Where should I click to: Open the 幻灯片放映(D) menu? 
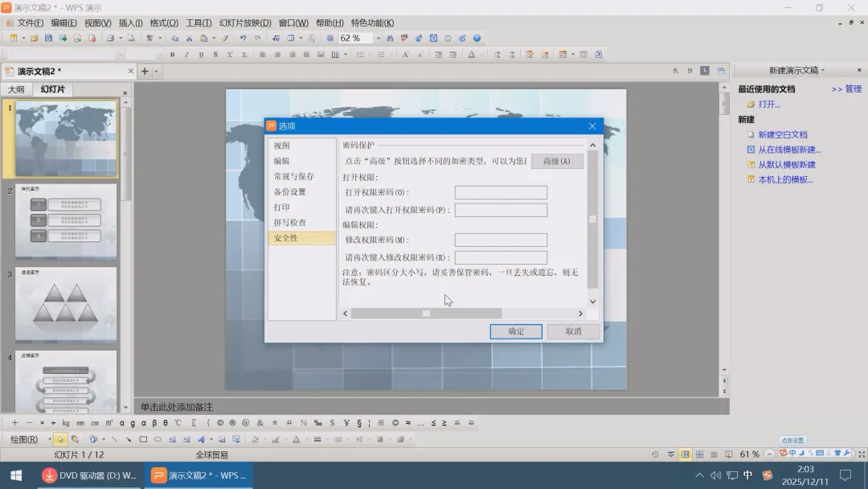tap(245, 23)
